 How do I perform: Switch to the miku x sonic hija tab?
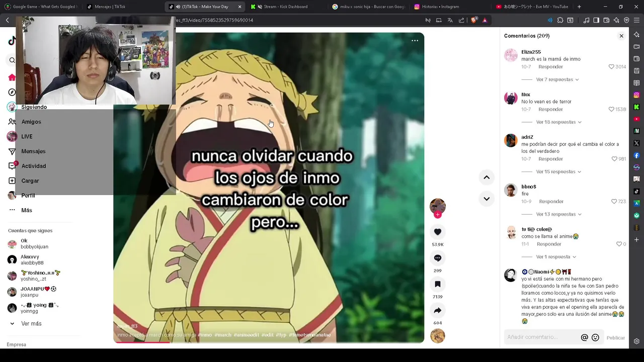[x=369, y=7]
